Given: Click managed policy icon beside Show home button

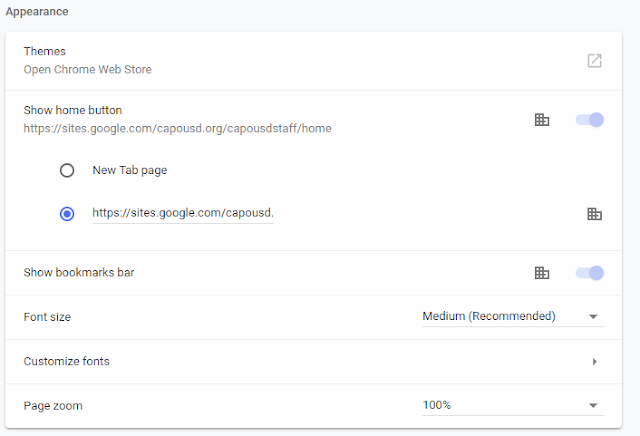Looking at the screenshot, I should [x=542, y=120].
